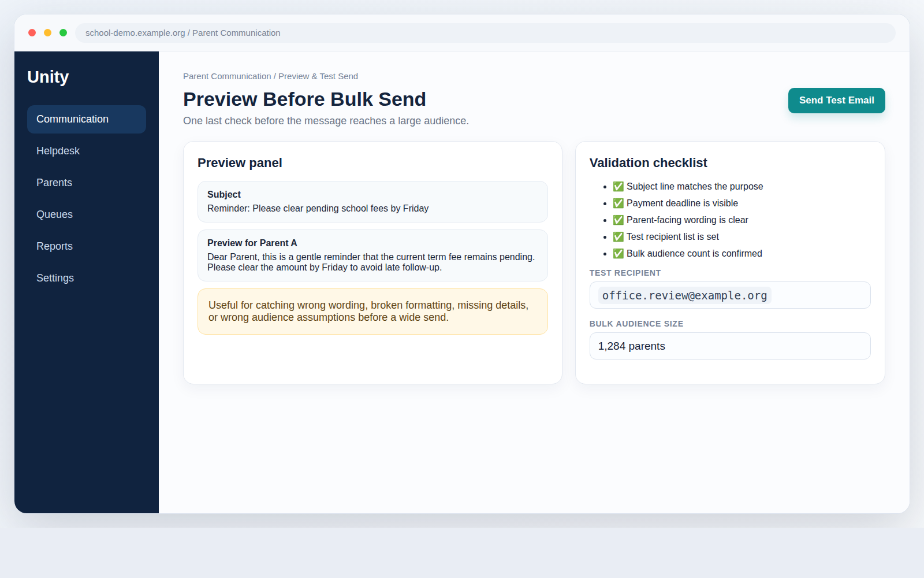Click the bulk audience size field

pyautogui.click(x=730, y=346)
